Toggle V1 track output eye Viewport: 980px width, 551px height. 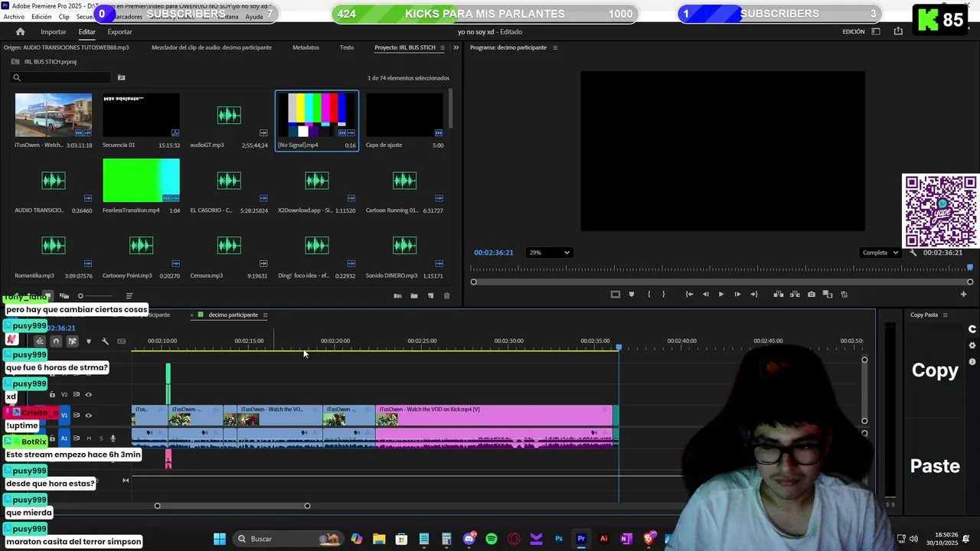pos(88,416)
